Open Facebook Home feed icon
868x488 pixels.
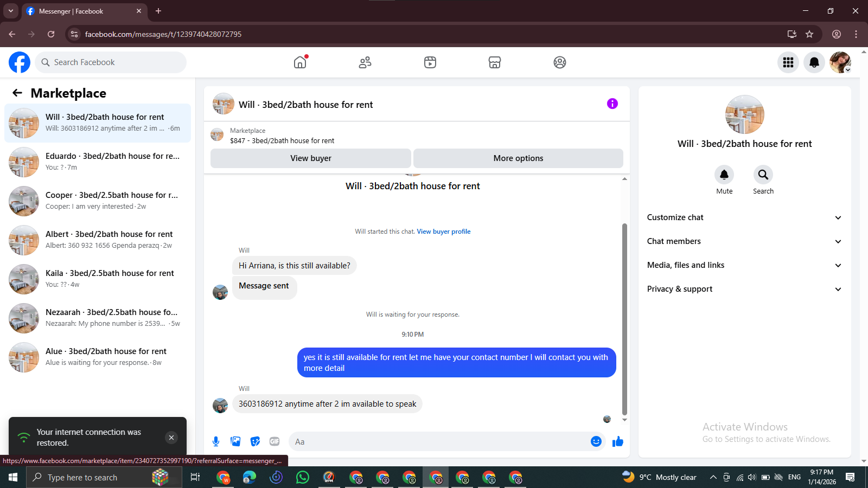(300, 62)
